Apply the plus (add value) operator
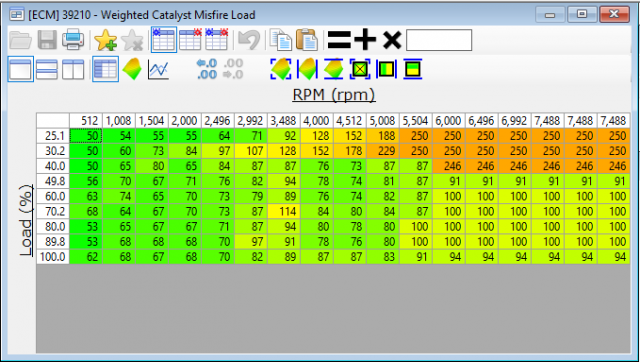Screen dimensions: 640x362 point(365,40)
